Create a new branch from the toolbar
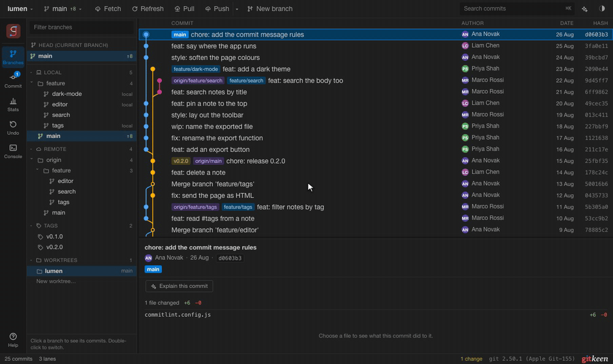Image resolution: width=613 pixels, height=364 pixels. (x=270, y=9)
